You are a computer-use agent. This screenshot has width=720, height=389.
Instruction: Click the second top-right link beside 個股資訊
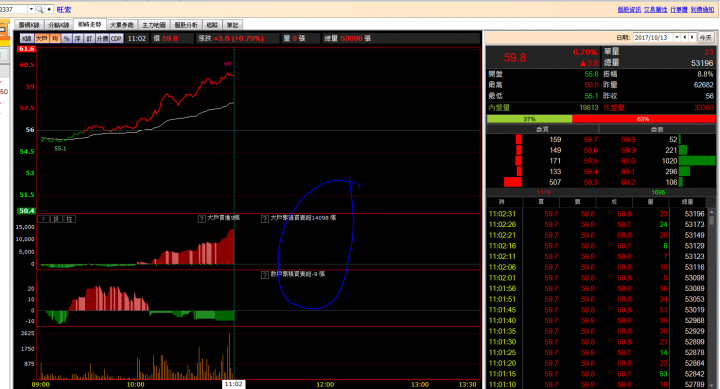click(655, 9)
